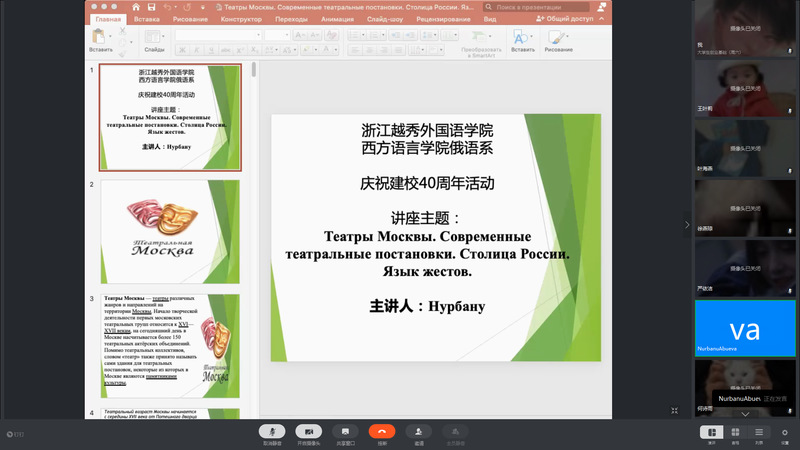
Task: Click the slide panel scrollbar
Action: coord(254,69)
